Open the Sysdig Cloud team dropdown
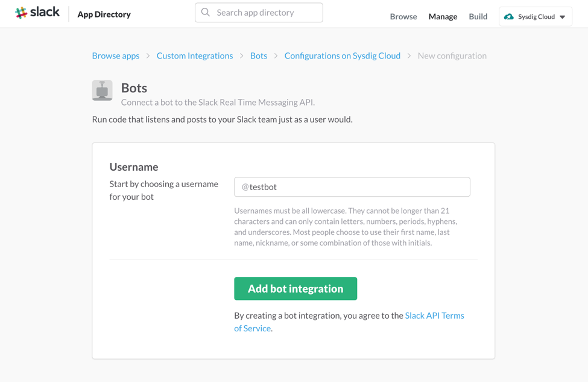 pos(535,16)
